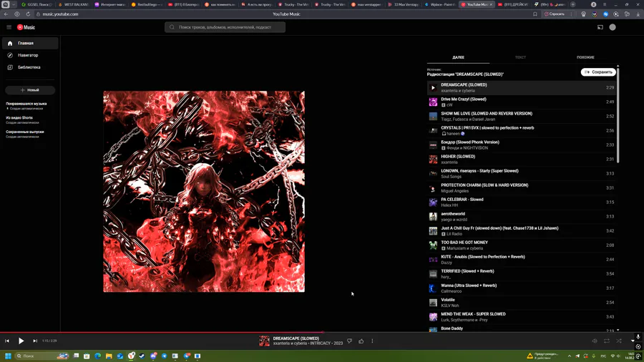The height and width of the screenshot is (362, 644).
Task: Select Drive Me Crazy! (Slowed) in queue
Action: [521, 102]
